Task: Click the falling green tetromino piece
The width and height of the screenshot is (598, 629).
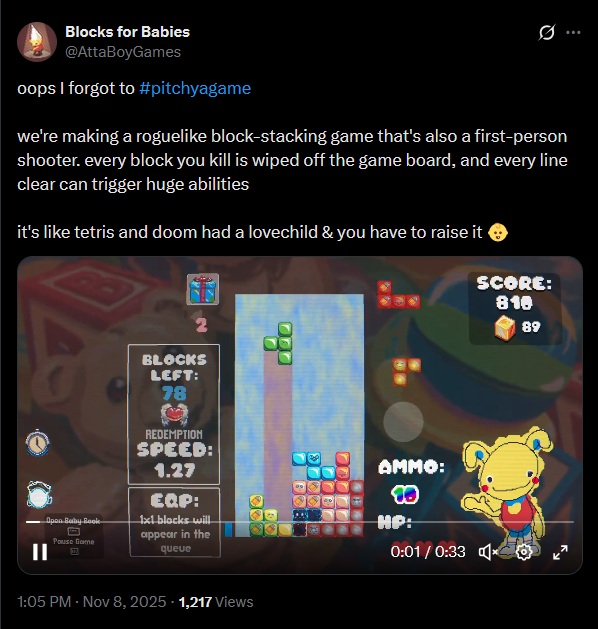Action: (279, 343)
